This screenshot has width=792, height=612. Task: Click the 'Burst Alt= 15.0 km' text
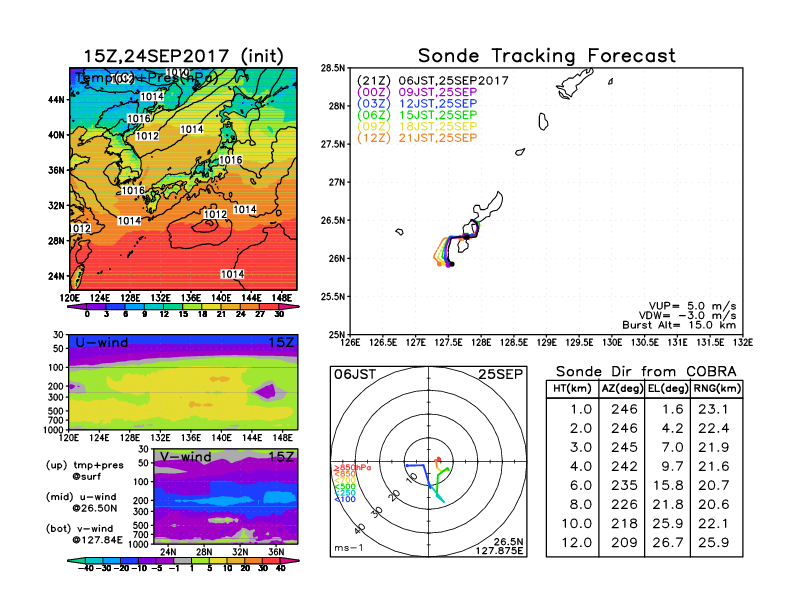tap(679, 325)
